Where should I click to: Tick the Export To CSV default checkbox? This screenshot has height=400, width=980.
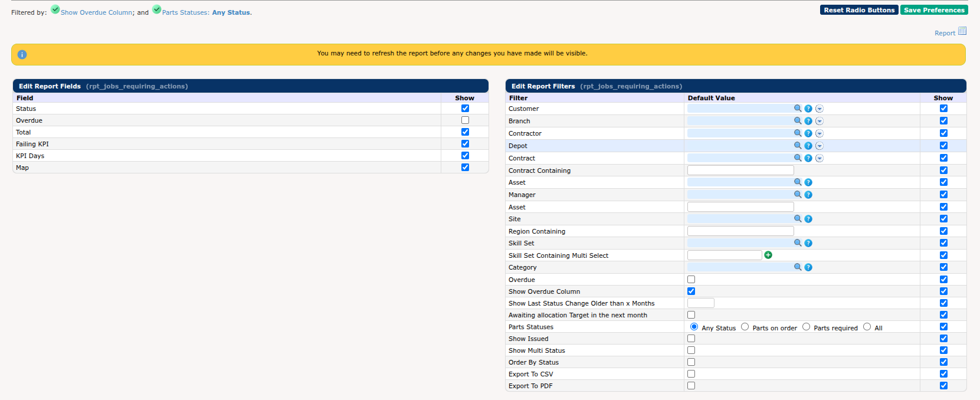(x=691, y=374)
